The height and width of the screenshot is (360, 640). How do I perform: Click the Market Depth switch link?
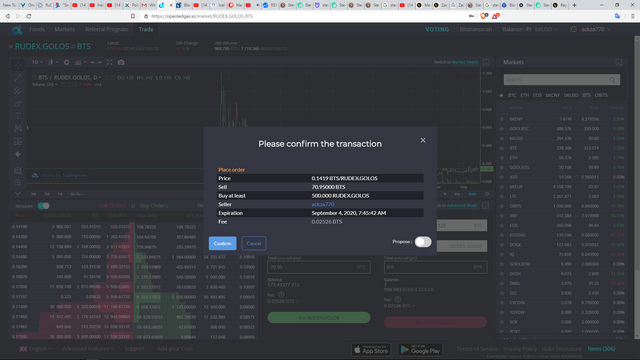(464, 62)
